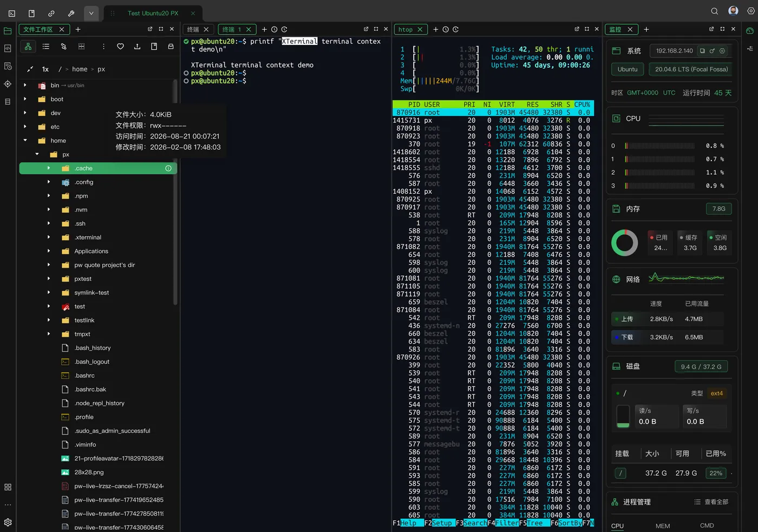The height and width of the screenshot is (532, 758).
Task: Click the user avatar at top right
Action: [734, 11]
